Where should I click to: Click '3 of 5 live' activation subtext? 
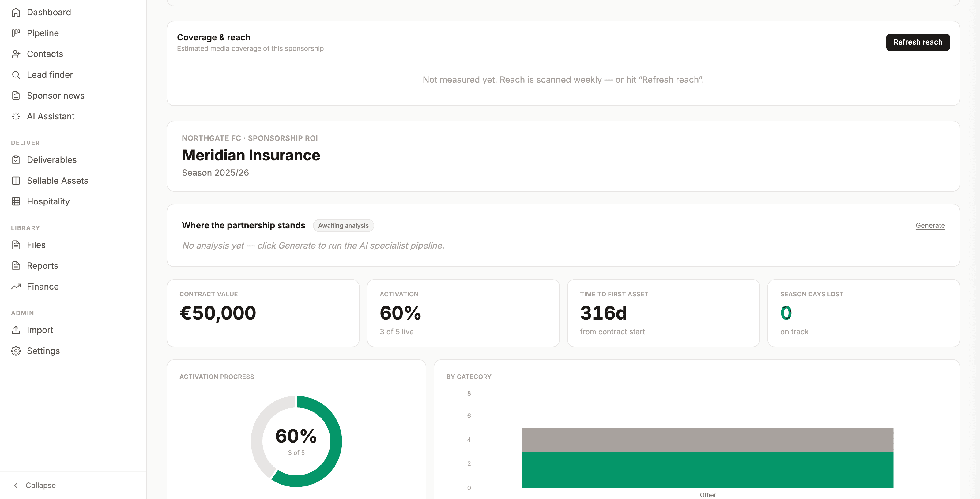[396, 332]
